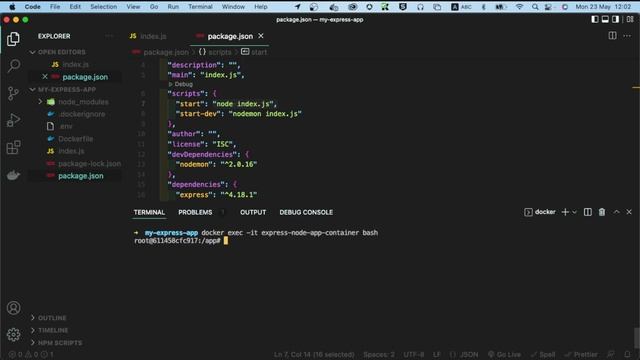Click the split editor right icon
The image size is (640, 360).
(x=612, y=36)
